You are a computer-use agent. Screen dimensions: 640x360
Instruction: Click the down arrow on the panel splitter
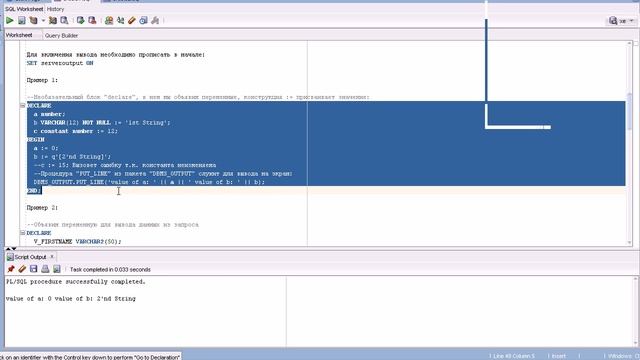point(14,249)
